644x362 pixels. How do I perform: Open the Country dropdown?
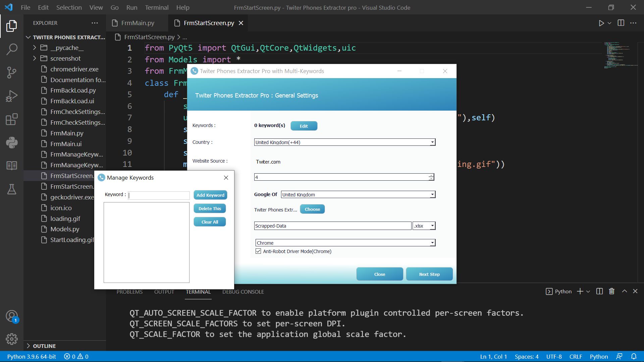click(x=345, y=142)
